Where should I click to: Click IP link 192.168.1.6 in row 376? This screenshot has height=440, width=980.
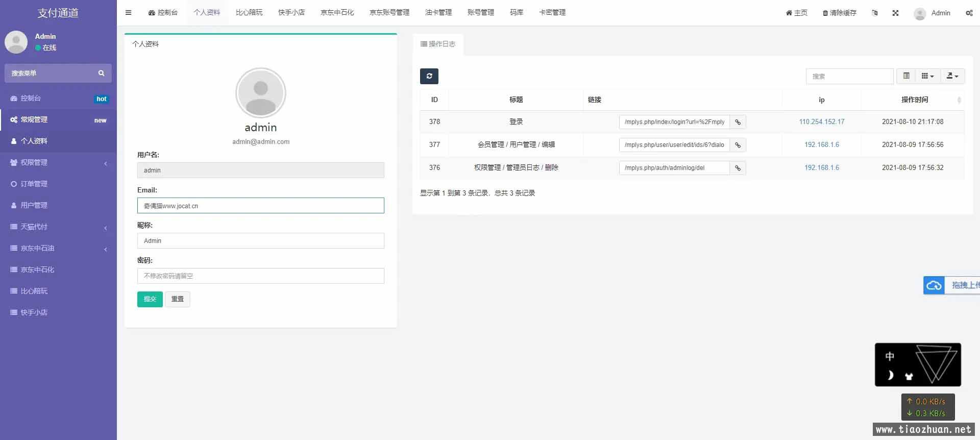coord(822,168)
